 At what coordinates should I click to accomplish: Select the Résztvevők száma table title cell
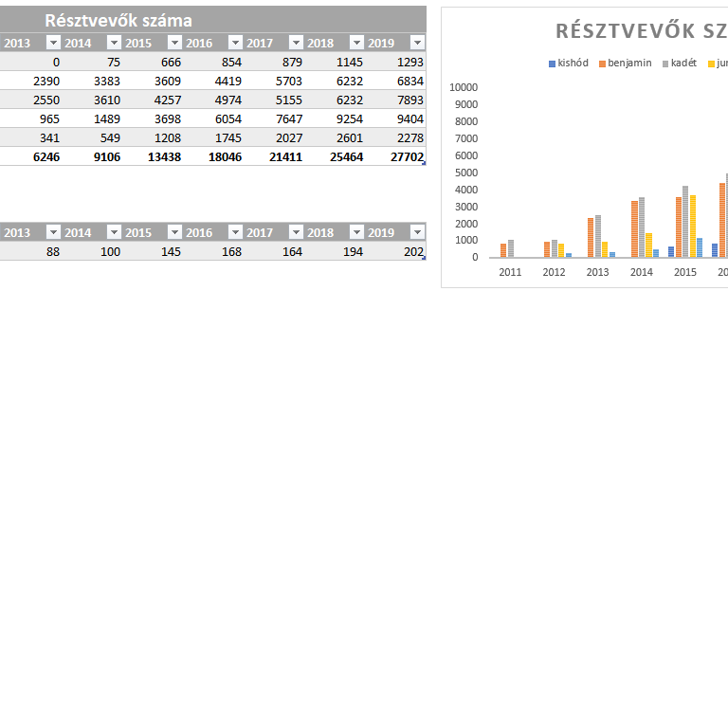[118, 20]
